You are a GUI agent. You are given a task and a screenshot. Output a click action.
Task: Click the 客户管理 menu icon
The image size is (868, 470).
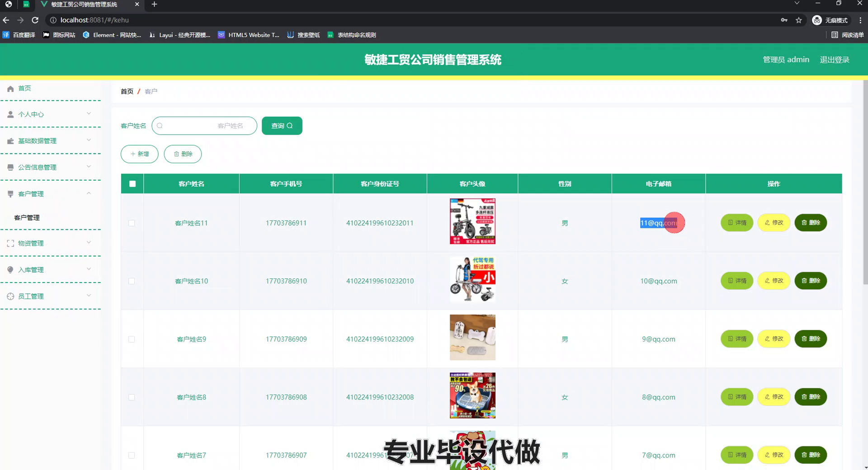click(10, 194)
